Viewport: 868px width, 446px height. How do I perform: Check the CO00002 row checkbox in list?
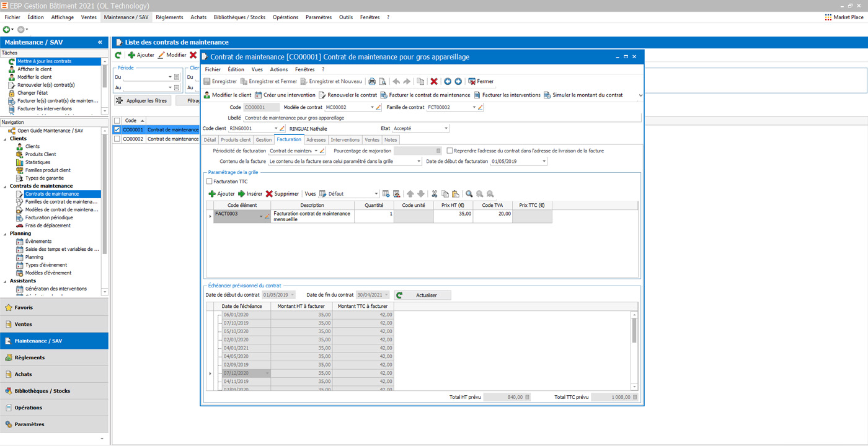pos(117,139)
